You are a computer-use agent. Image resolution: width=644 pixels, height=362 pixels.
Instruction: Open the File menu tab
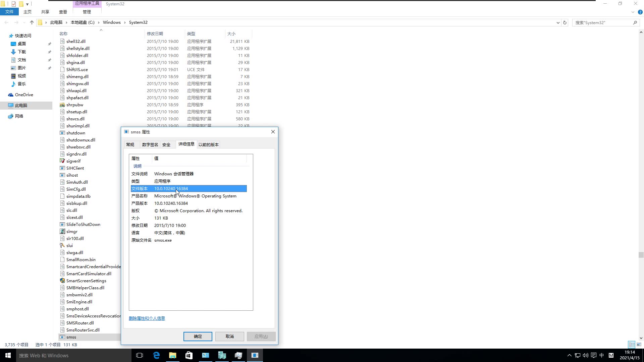[x=9, y=12]
